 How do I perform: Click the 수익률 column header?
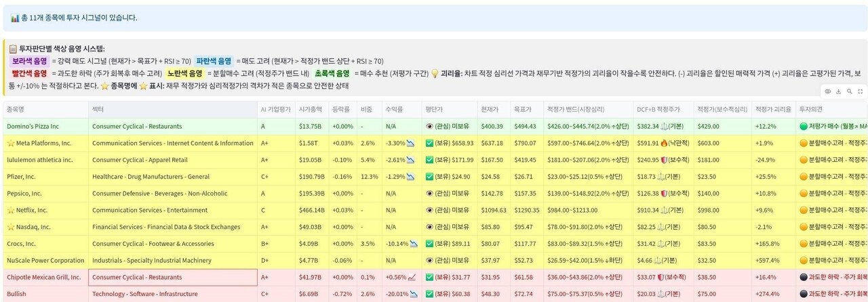click(401, 109)
